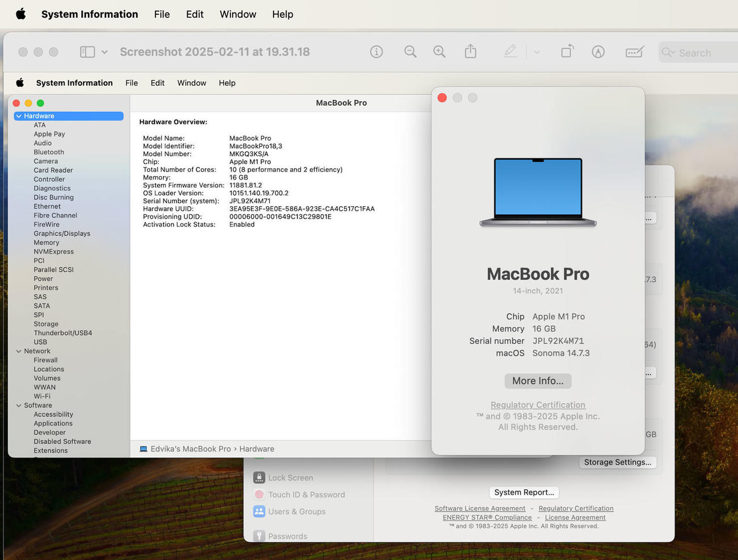
Task: Open ENERGY STAR Compliance link
Action: 487,517
